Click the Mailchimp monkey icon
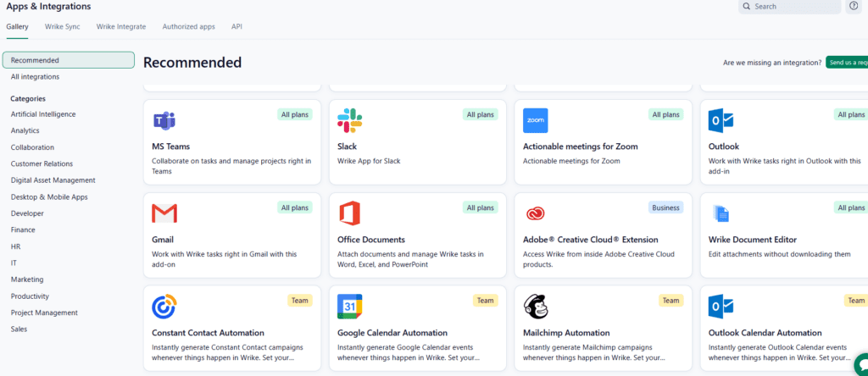The height and width of the screenshot is (376, 868). (535, 307)
